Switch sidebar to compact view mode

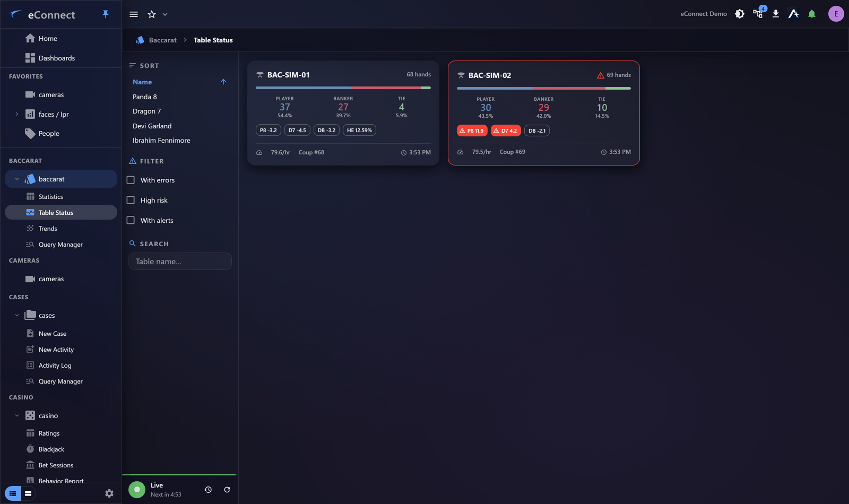(28, 493)
